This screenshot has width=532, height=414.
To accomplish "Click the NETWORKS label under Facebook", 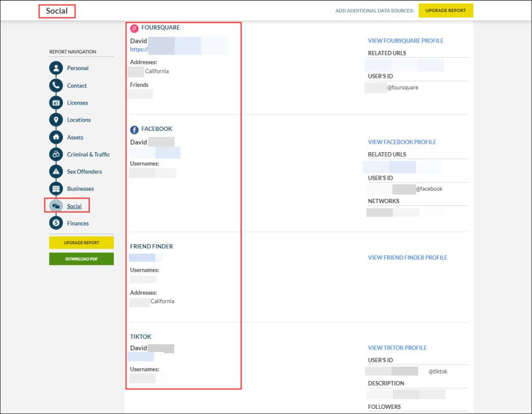I will [383, 201].
